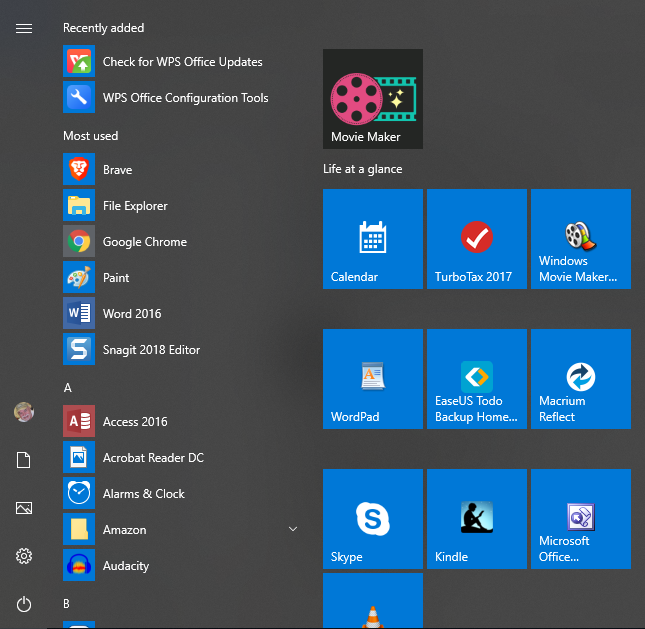Image resolution: width=645 pixels, height=629 pixels.
Task: Click the Paint label text
Action: pos(116,278)
